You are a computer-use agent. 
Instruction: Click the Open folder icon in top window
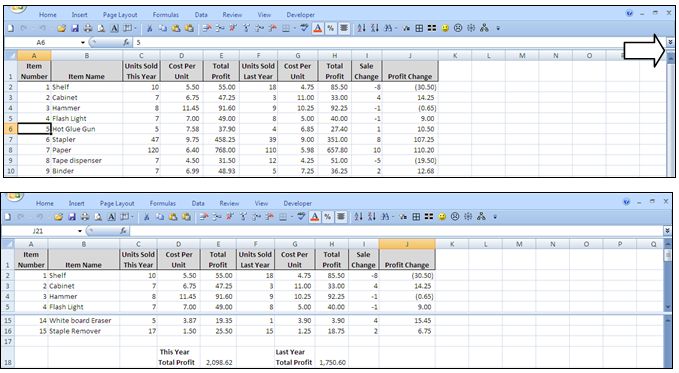(x=61, y=28)
